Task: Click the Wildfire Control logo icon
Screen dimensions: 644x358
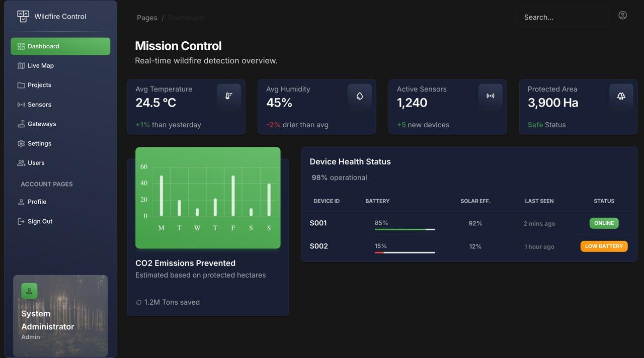Action: click(x=23, y=17)
